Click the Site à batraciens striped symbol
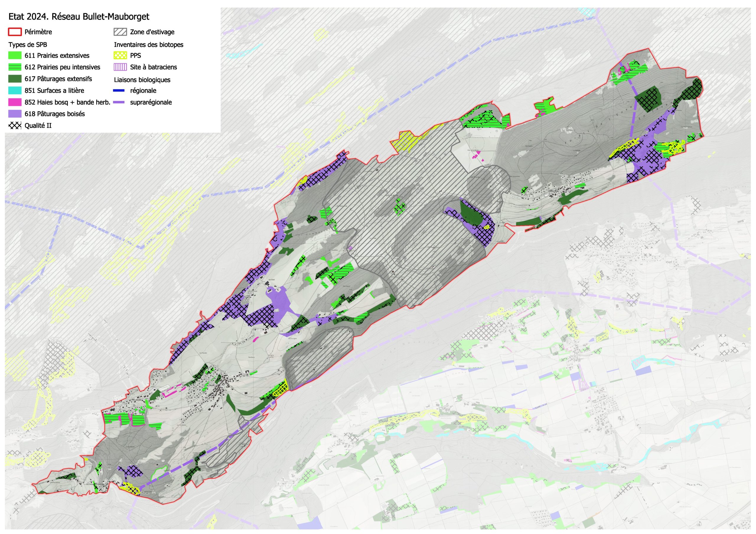 pos(120,67)
